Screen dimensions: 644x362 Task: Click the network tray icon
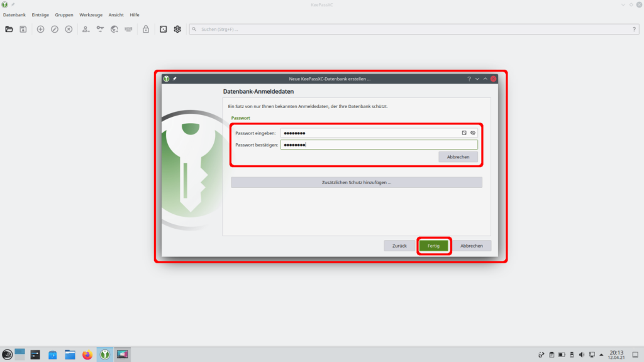pos(592,354)
